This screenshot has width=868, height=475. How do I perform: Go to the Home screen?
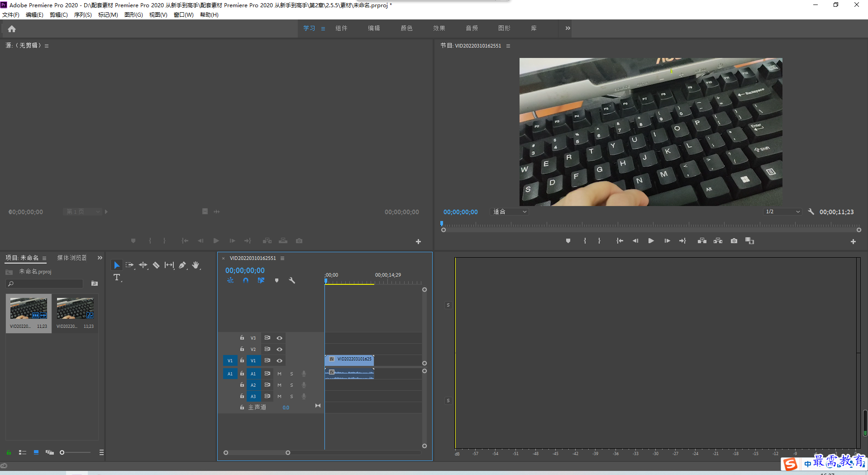click(x=12, y=29)
